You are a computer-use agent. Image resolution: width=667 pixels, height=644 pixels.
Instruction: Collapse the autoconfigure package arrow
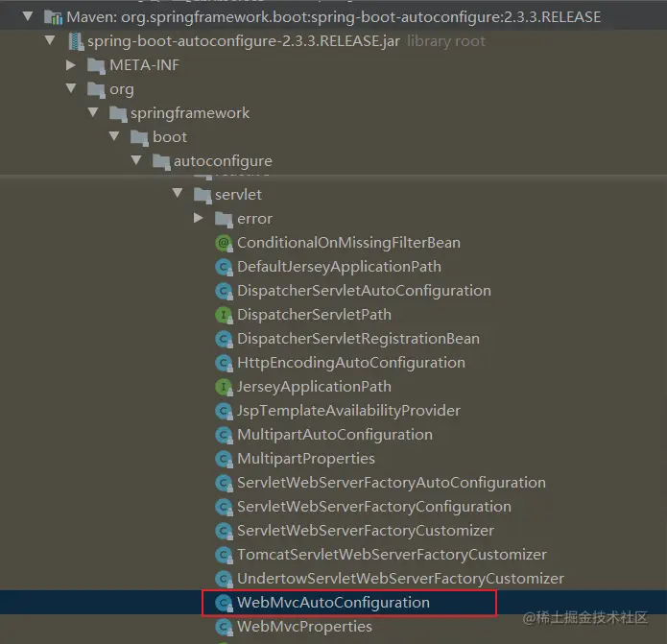coord(136,160)
